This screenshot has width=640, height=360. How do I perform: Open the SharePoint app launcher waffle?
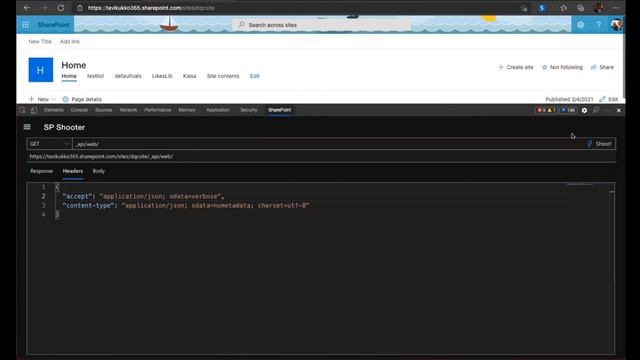tap(25, 25)
